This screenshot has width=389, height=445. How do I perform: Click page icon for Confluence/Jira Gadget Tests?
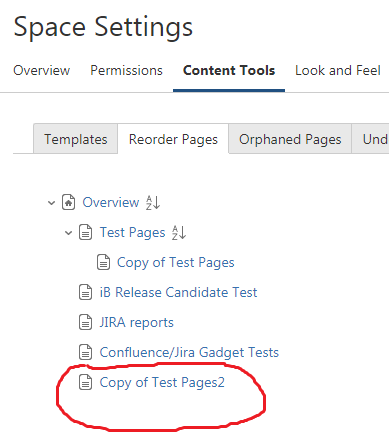tap(85, 352)
